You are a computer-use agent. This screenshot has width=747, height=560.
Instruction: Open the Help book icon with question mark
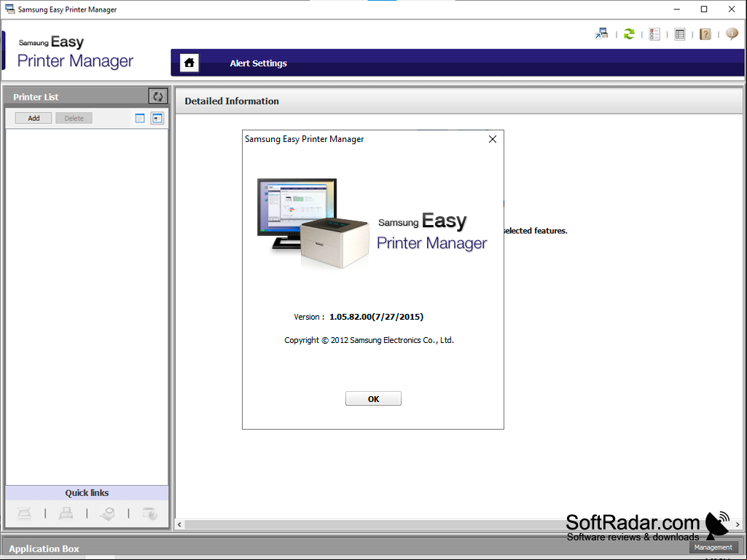(705, 34)
